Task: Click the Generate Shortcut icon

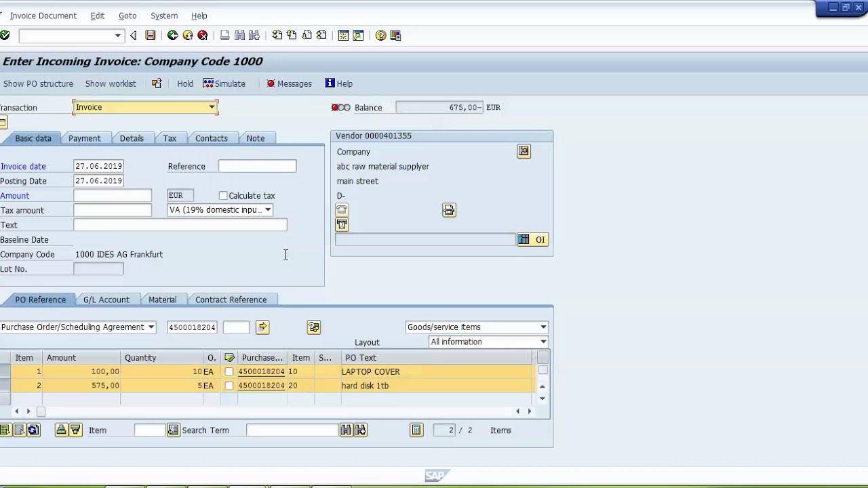Action: 358,35
